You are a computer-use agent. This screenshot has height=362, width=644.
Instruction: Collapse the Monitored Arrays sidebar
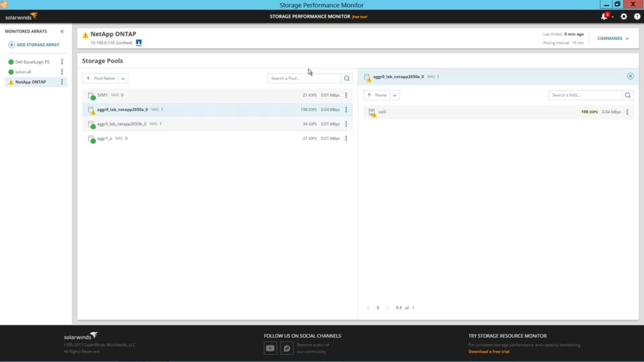pyautogui.click(x=61, y=31)
